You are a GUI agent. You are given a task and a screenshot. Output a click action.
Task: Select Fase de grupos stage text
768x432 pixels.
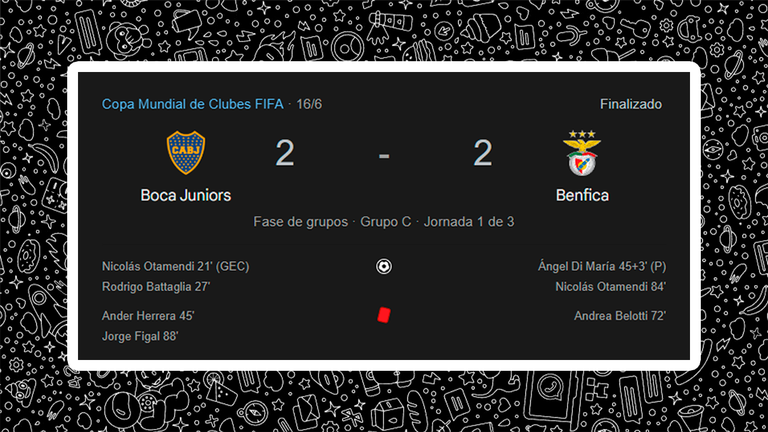tap(300, 222)
